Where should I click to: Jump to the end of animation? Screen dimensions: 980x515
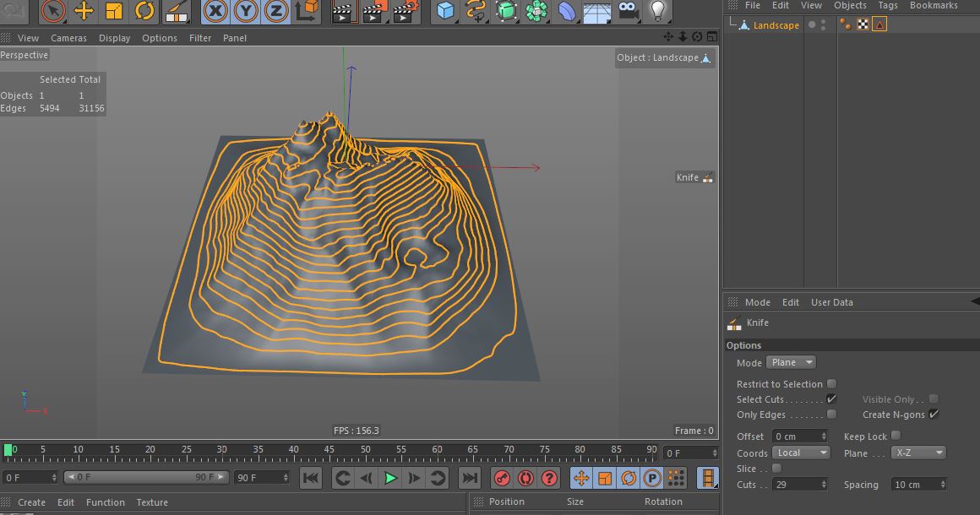coord(469,478)
